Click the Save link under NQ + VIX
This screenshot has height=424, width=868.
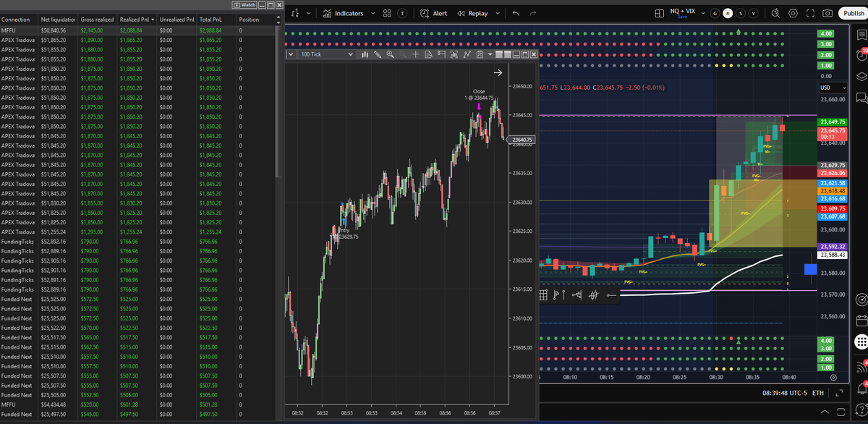point(682,16)
